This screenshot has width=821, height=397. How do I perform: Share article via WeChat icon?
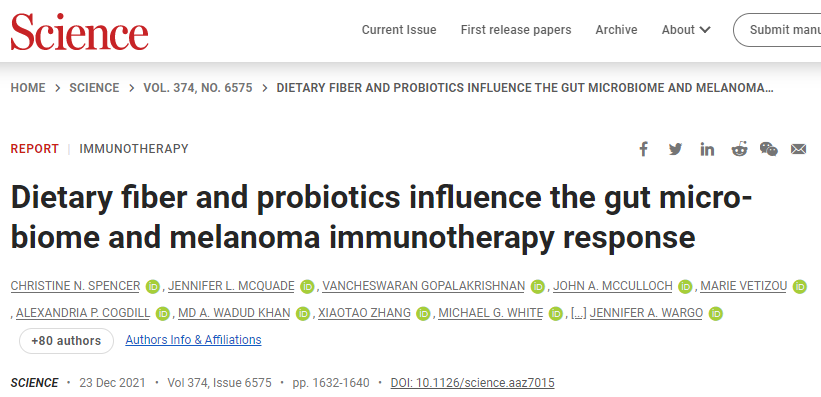[x=769, y=149]
